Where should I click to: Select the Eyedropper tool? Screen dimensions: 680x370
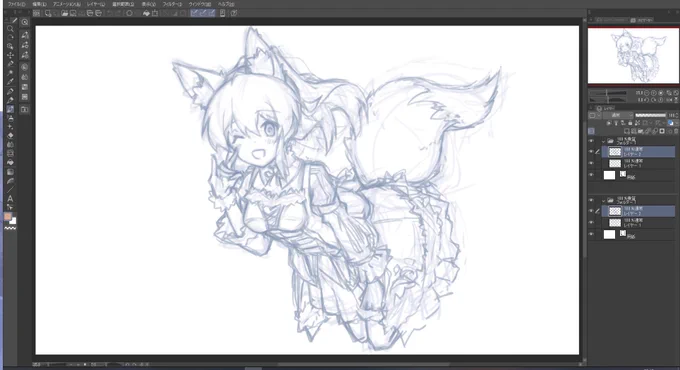tap(10, 82)
